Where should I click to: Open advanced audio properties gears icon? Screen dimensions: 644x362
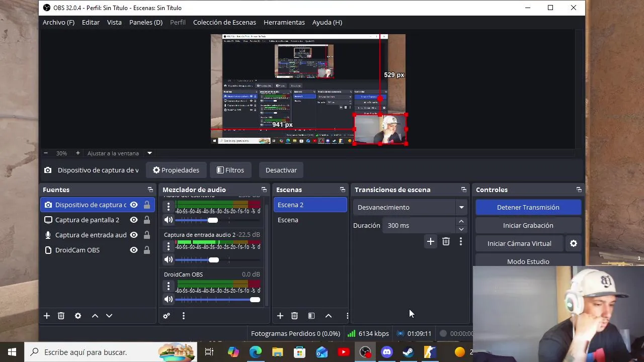167,316
